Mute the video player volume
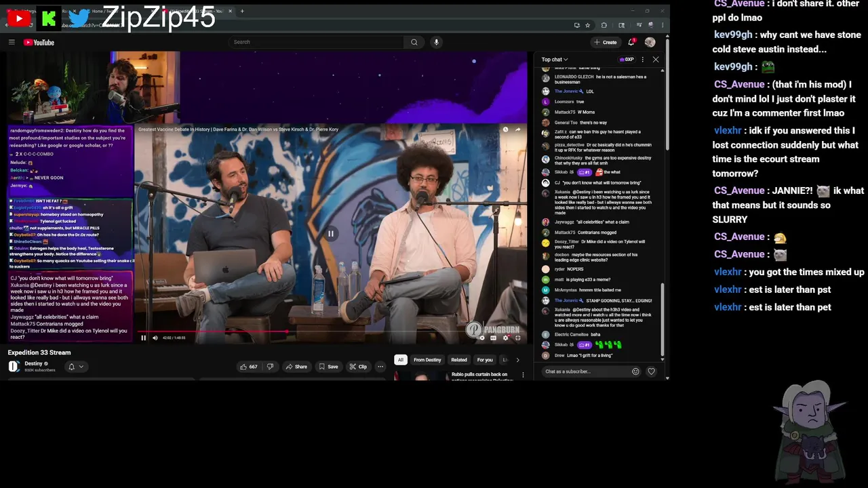Viewport: 868px width, 488px height. 155,338
